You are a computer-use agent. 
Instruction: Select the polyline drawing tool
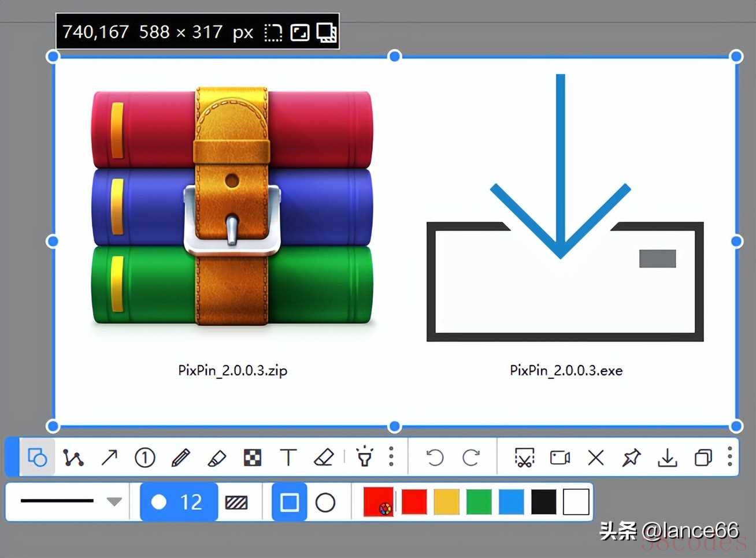tap(73, 457)
